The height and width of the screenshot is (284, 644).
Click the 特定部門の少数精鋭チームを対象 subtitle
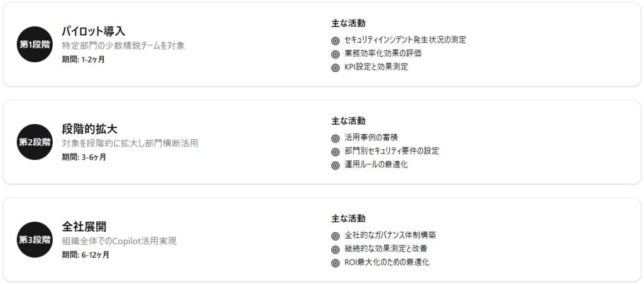pyautogui.click(x=123, y=45)
